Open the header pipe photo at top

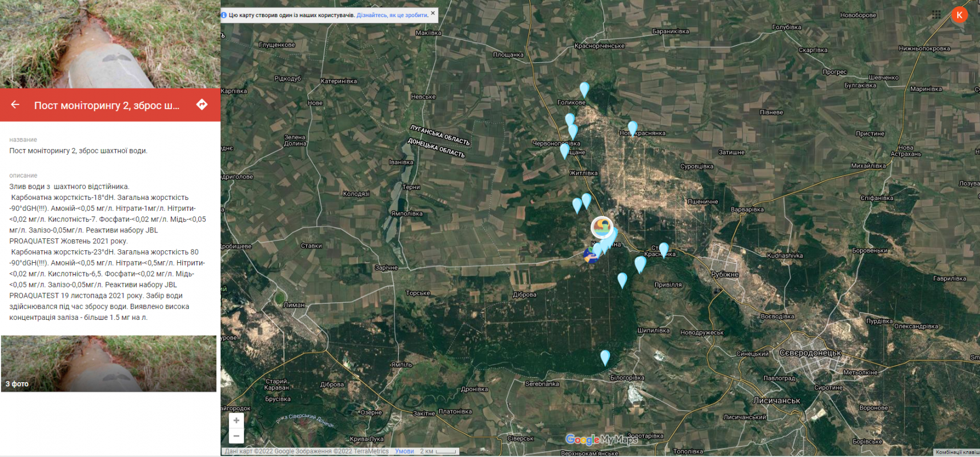click(110, 44)
